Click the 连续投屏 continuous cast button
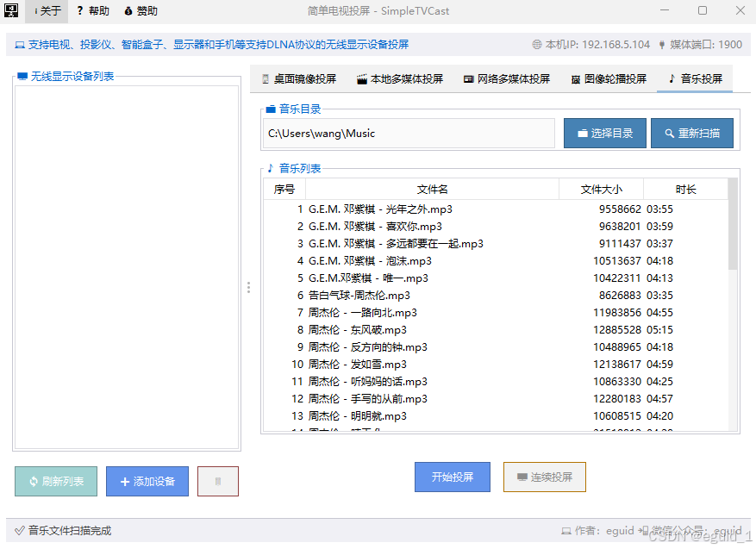The width and height of the screenshot is (756, 549). (544, 477)
